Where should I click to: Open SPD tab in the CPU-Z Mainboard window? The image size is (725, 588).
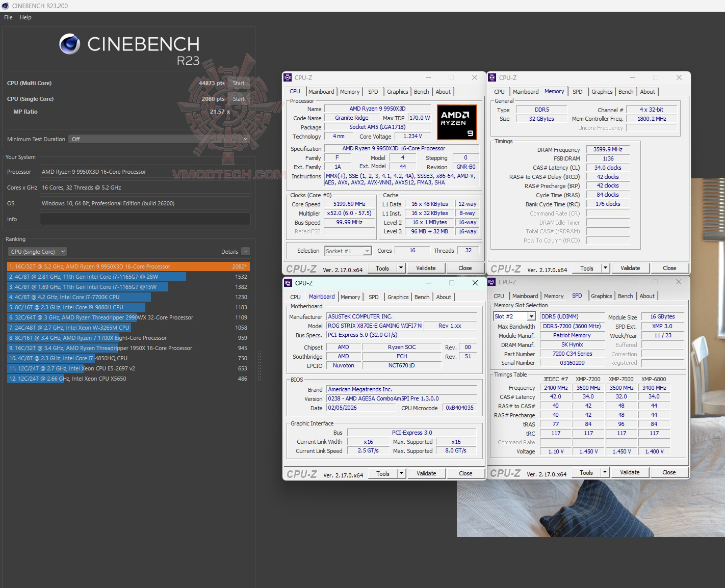pyautogui.click(x=374, y=297)
